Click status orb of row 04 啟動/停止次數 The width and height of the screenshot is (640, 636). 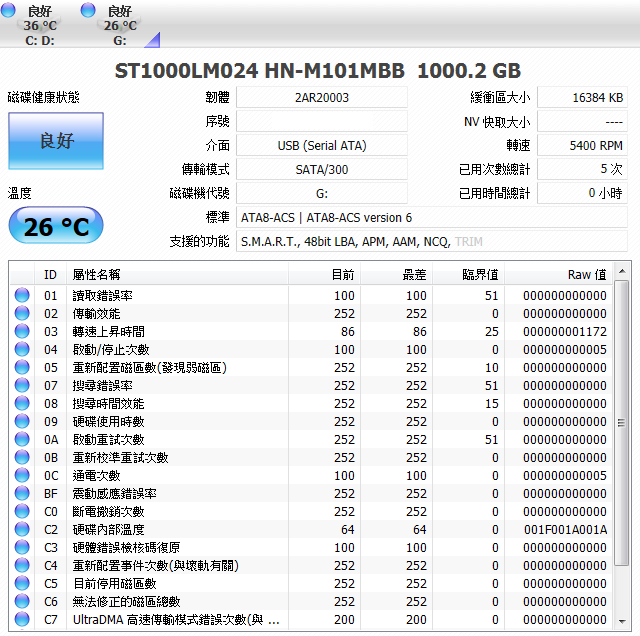[22, 349]
